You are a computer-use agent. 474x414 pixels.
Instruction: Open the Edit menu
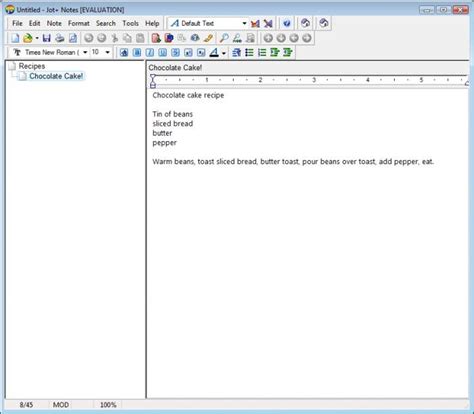(x=34, y=23)
